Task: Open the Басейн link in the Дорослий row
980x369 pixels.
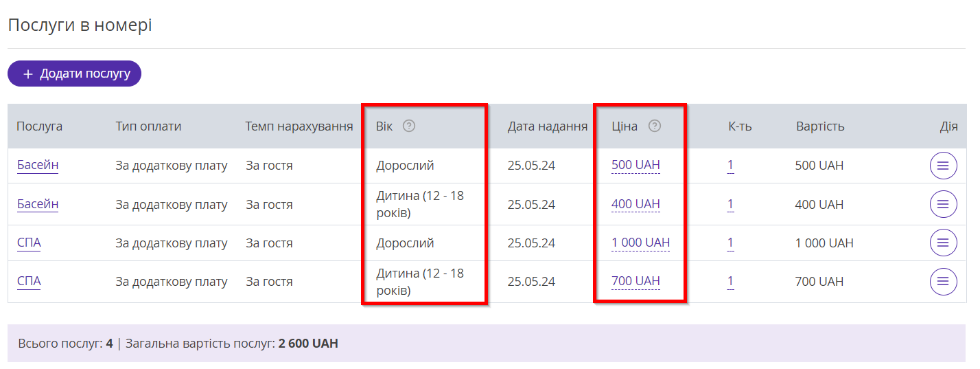Action: 38,166
